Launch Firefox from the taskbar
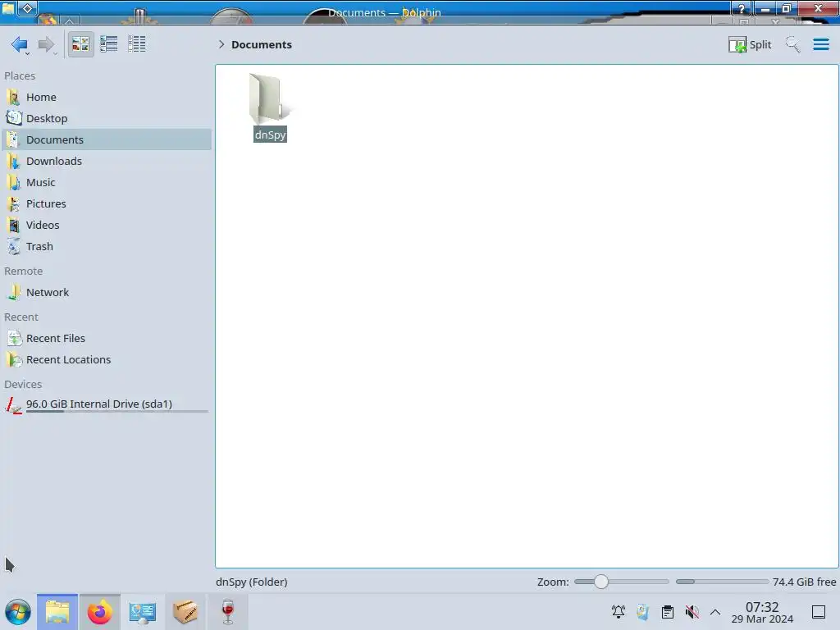The width and height of the screenshot is (840, 630). click(99, 612)
